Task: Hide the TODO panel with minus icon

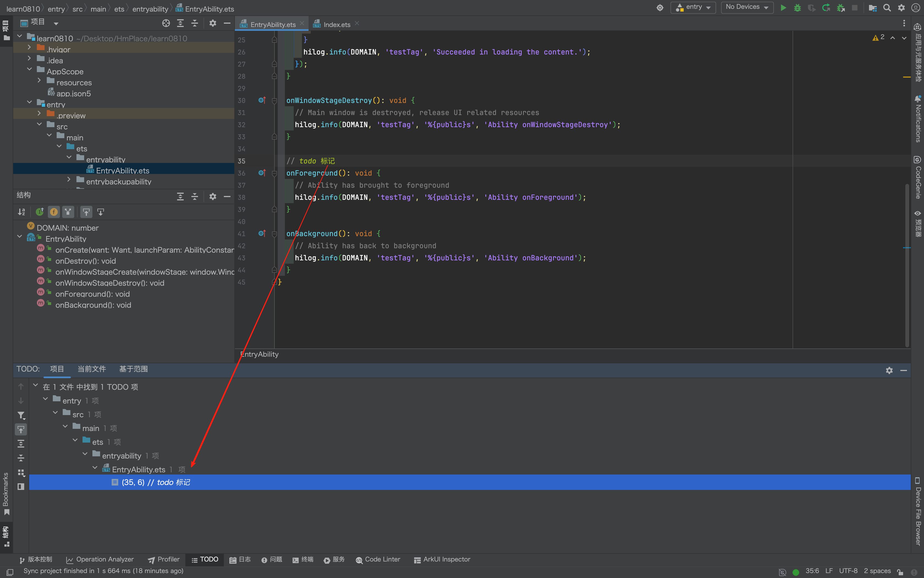Action: [903, 370]
